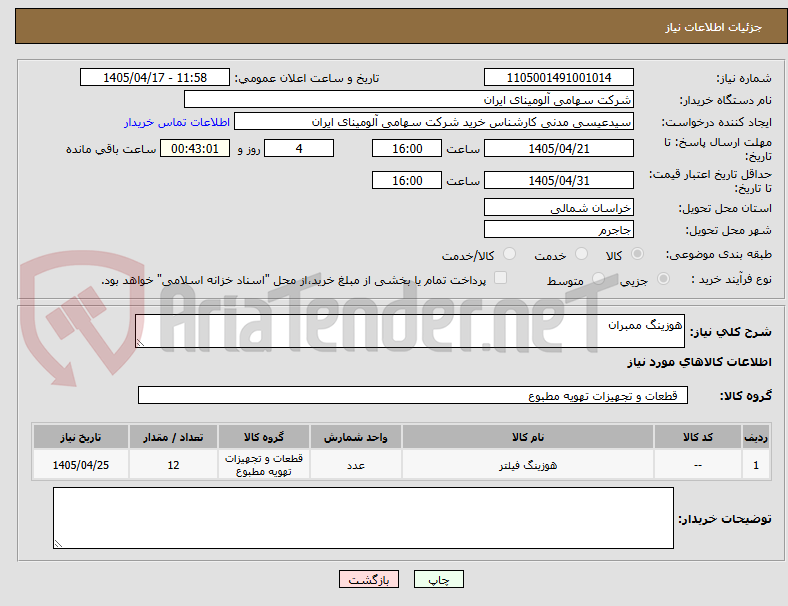Image resolution: width=788 pixels, height=606 pixels.
Task: Click the تاریخ نیاز column header
Action: tap(81, 437)
